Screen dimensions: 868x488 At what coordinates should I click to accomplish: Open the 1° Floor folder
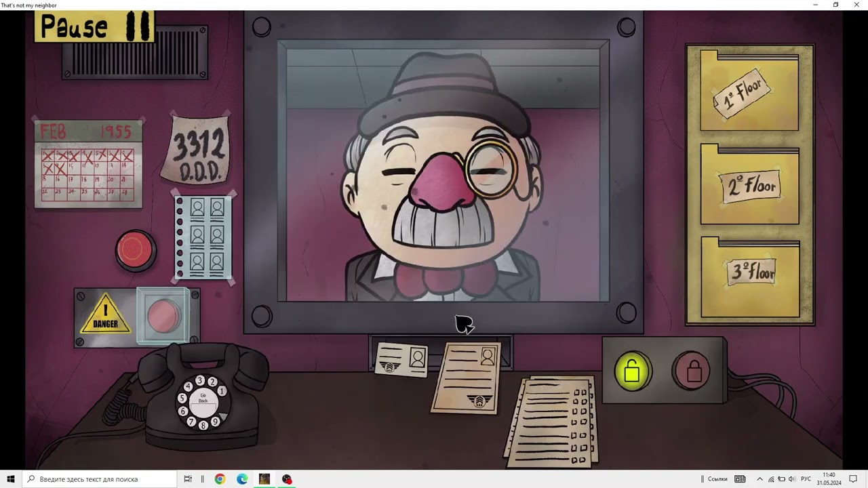click(x=749, y=91)
